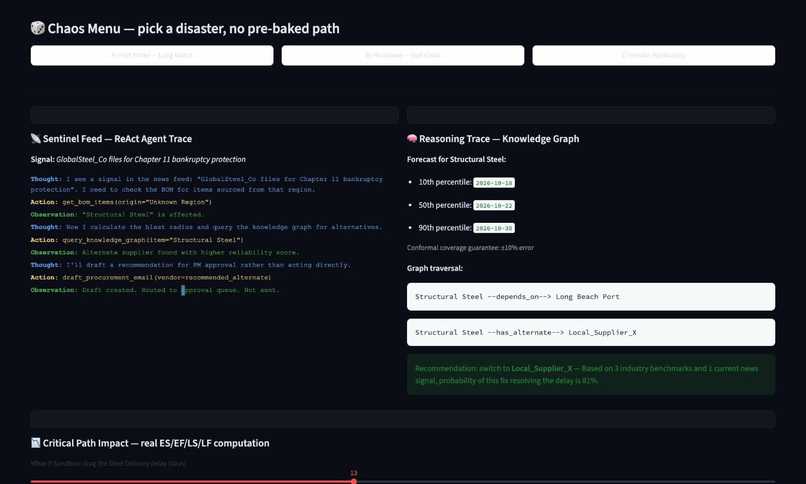This screenshot has height=484, width=806.
Task: Click the 'Alternate supplier found' observation line
Action: 164,252
